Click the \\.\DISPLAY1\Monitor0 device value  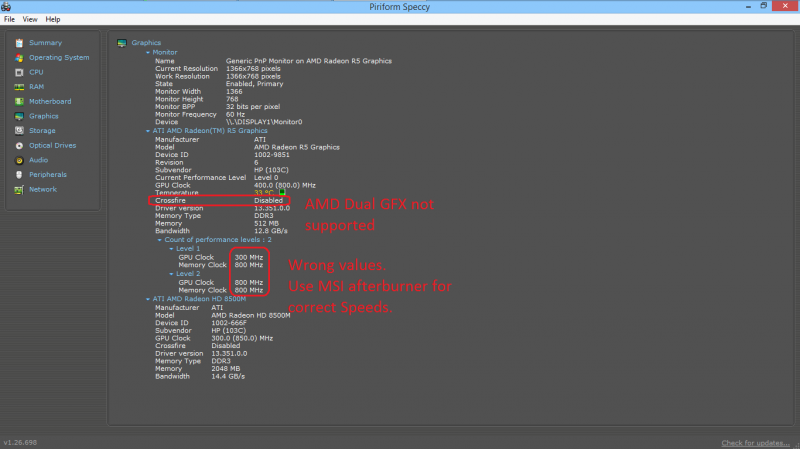pos(264,122)
